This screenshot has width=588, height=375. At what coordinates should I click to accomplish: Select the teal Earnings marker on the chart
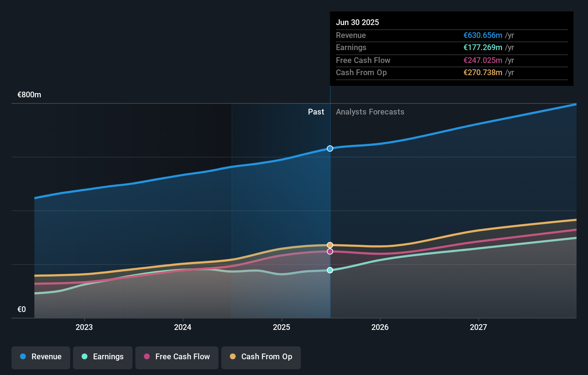coord(330,270)
